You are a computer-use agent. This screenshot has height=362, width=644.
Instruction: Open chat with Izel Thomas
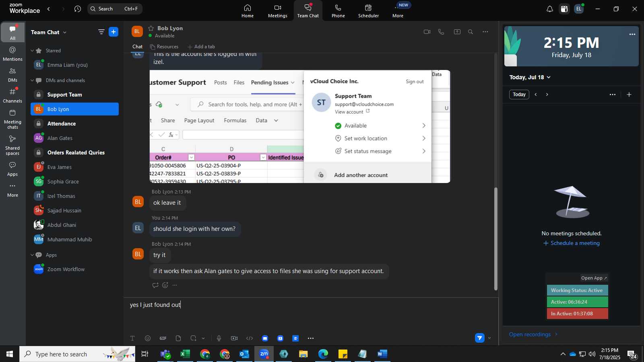click(74, 196)
